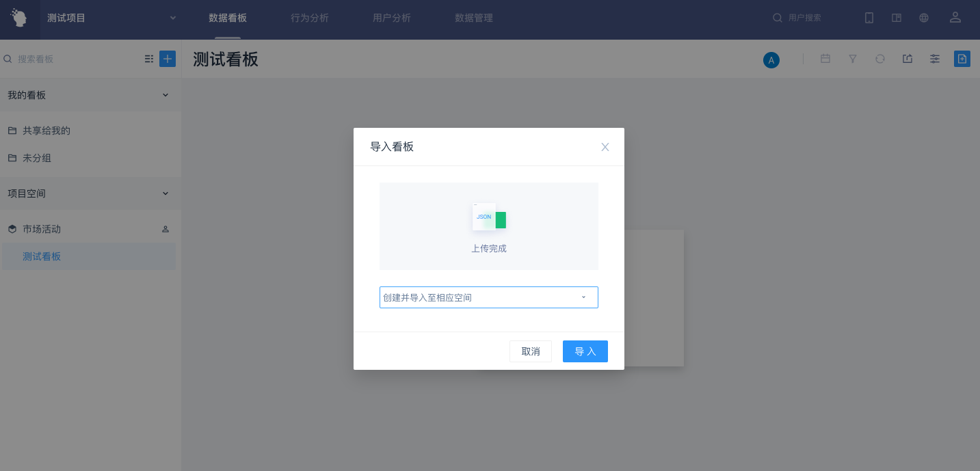Screen dimensions: 980x471
Task: Click the 取消 button
Action: point(531,351)
